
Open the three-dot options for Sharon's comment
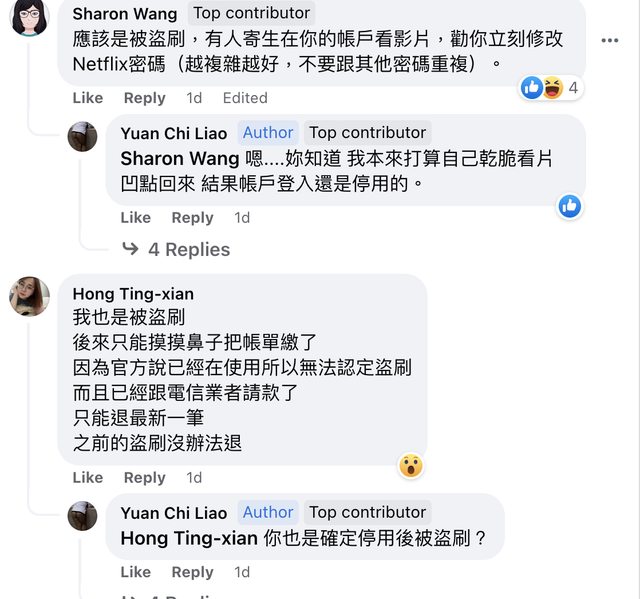[610, 41]
